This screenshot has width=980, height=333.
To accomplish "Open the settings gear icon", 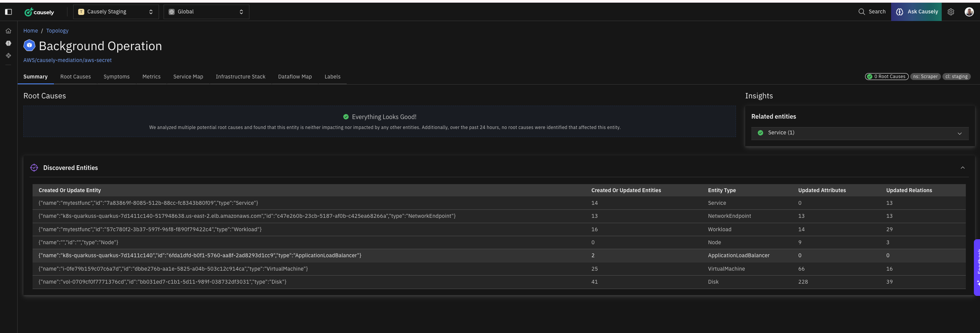I will (x=951, y=12).
